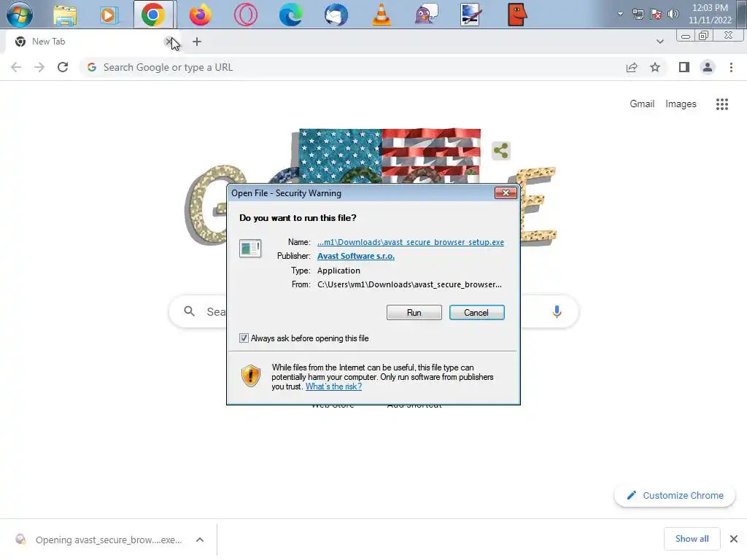The image size is (747, 560).
Task: Open the volume speaker tray icon
Action: (673, 14)
